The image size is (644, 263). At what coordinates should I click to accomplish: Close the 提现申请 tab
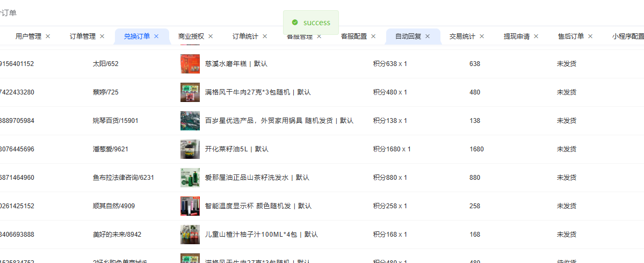[x=536, y=36]
